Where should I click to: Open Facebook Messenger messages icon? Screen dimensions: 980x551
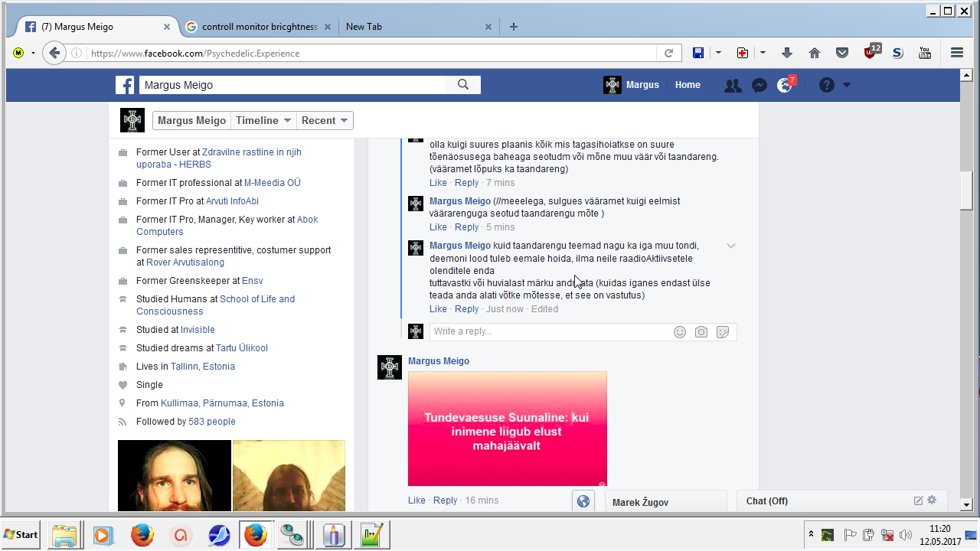[759, 85]
